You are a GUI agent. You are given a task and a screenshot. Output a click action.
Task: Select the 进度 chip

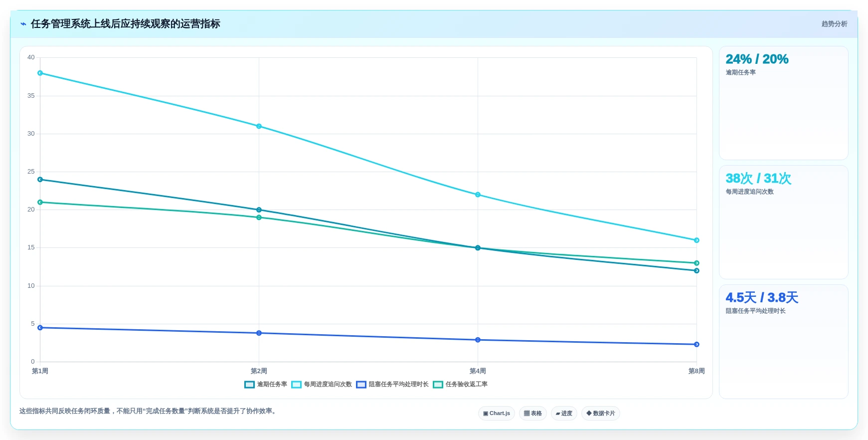coord(564,413)
